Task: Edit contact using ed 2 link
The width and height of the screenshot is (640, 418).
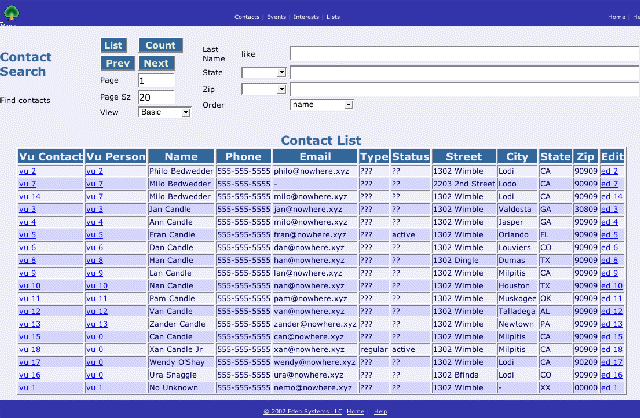Action: point(609,171)
